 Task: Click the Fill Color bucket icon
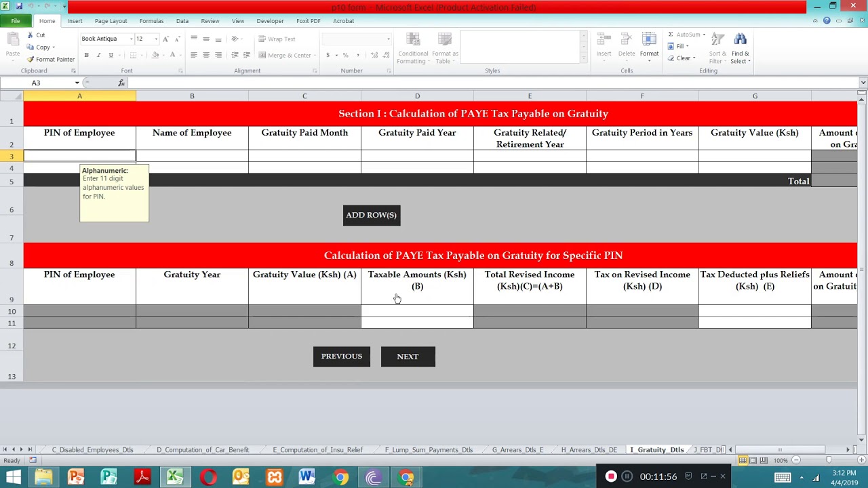click(155, 55)
